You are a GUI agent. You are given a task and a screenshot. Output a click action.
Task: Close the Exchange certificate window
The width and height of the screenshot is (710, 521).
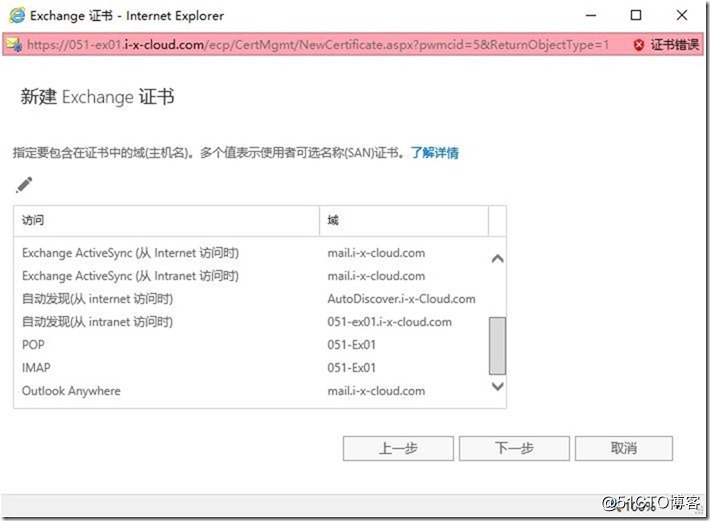click(x=682, y=16)
